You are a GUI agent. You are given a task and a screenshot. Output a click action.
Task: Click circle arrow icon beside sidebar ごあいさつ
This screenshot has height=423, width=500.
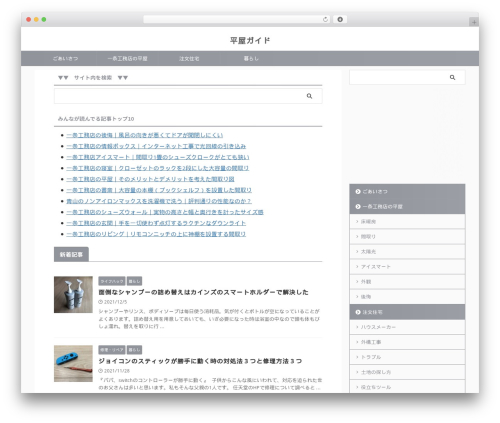(358, 192)
